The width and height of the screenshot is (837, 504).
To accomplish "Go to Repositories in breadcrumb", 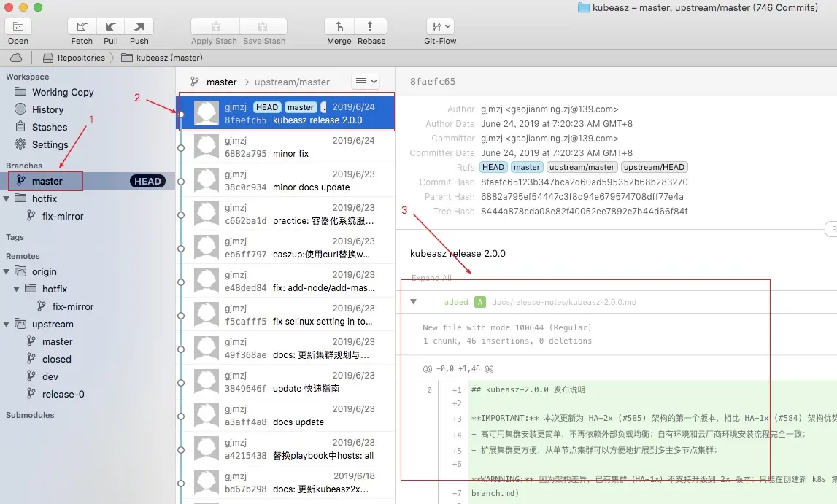I will 74,58.
